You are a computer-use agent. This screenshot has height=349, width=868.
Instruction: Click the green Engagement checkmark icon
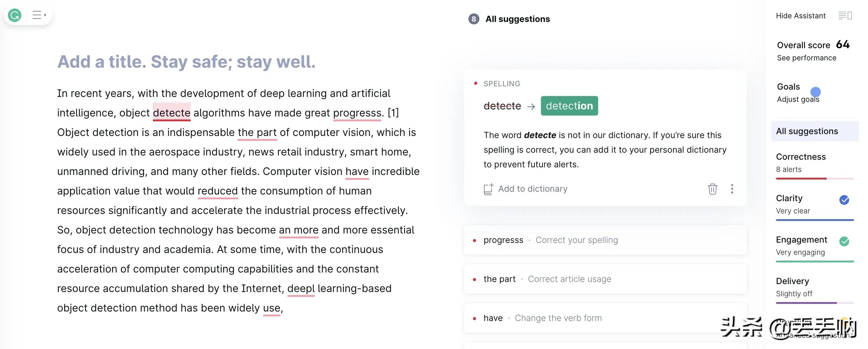click(x=844, y=241)
